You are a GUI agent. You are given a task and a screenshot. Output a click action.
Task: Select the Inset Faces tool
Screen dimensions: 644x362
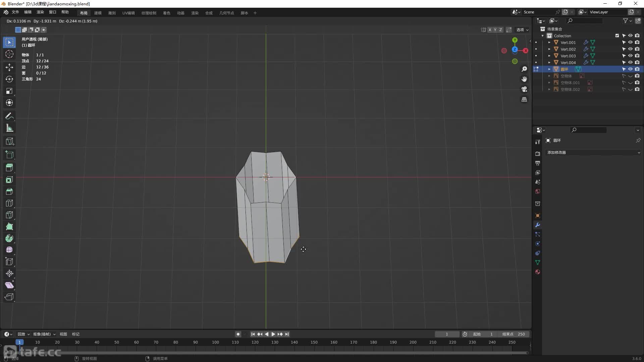click(9, 180)
